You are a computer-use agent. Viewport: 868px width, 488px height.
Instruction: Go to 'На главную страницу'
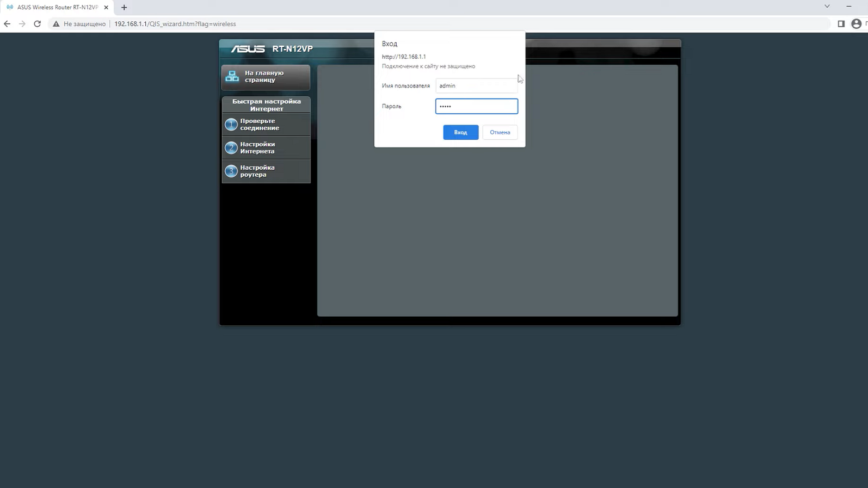pyautogui.click(x=266, y=77)
